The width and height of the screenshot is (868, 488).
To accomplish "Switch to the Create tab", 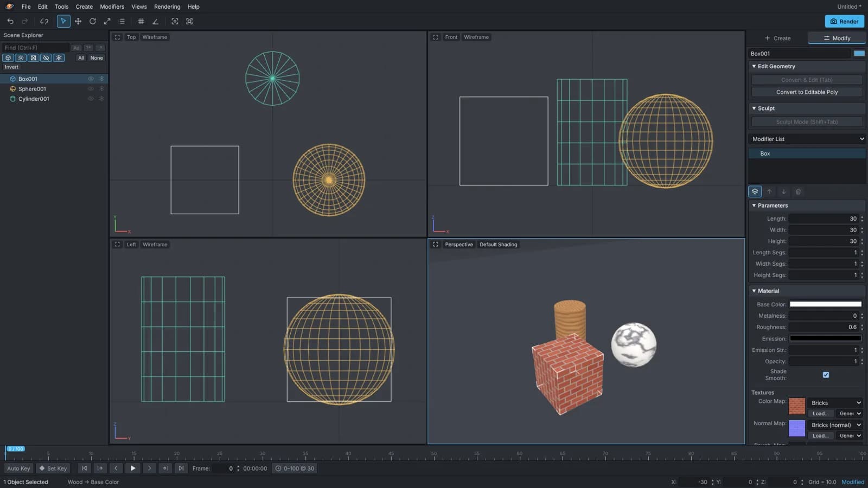I will tap(777, 38).
